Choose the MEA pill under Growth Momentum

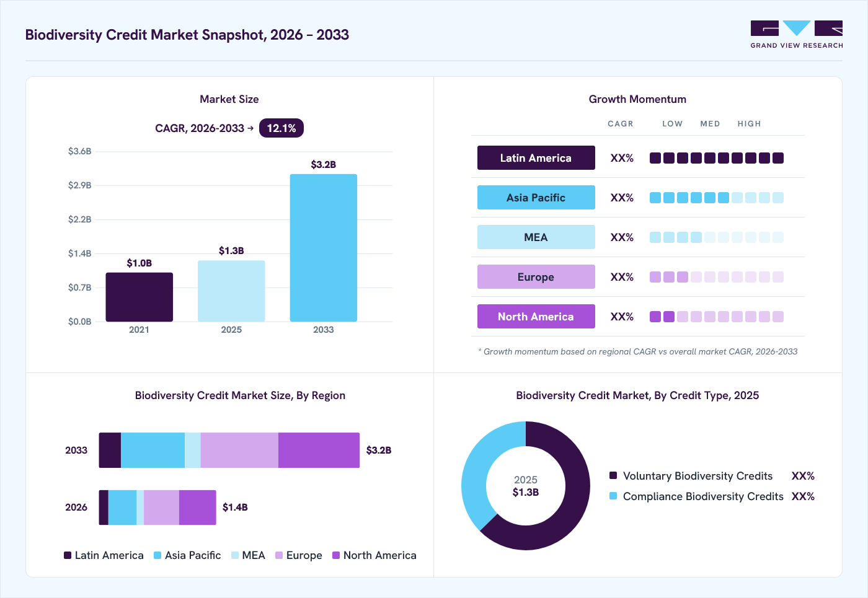[536, 237]
